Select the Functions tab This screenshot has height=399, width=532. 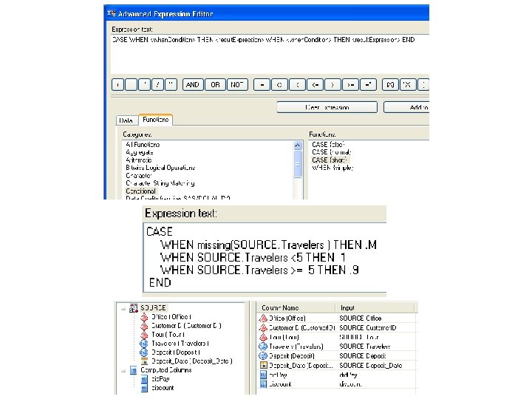tap(156, 120)
